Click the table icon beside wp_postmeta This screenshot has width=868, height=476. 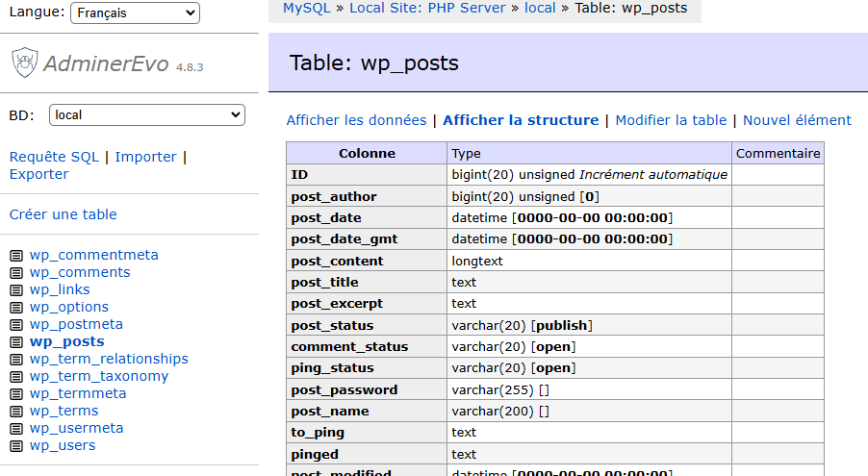pyautogui.click(x=16, y=325)
